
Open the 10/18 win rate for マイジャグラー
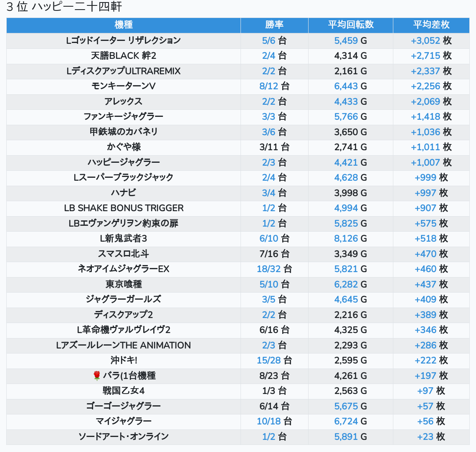click(x=268, y=421)
